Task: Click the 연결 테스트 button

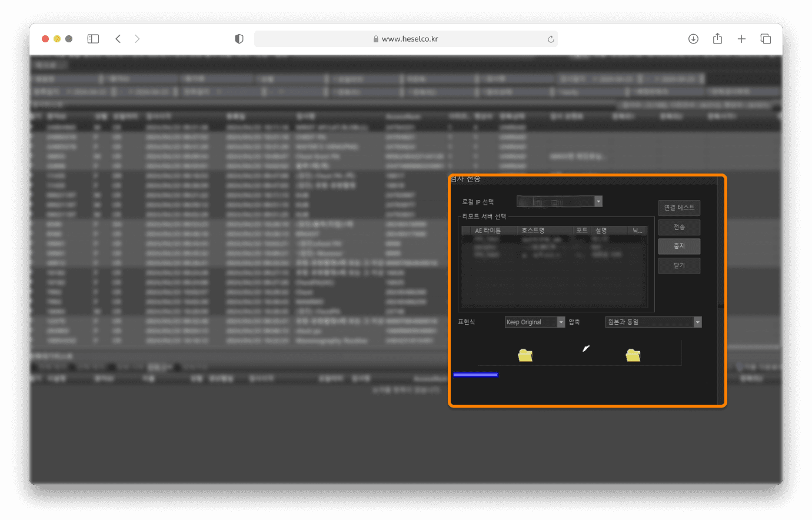Action: pos(679,208)
